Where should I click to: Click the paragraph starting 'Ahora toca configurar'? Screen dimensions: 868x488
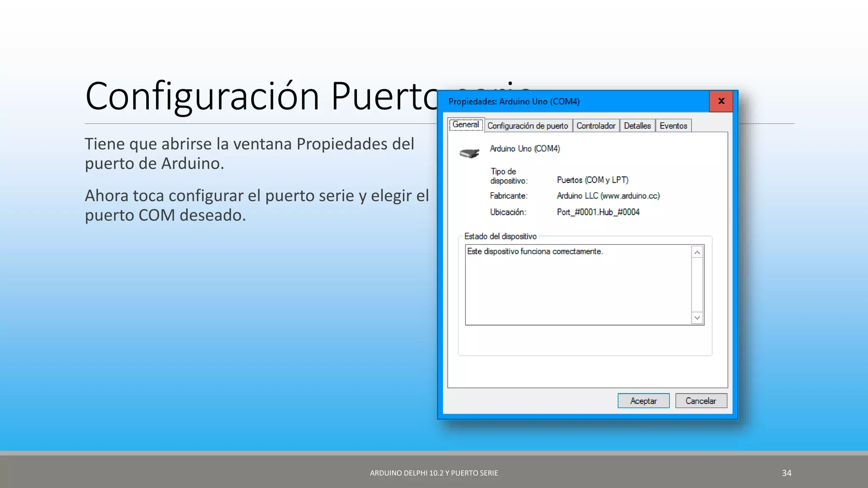pos(257,205)
